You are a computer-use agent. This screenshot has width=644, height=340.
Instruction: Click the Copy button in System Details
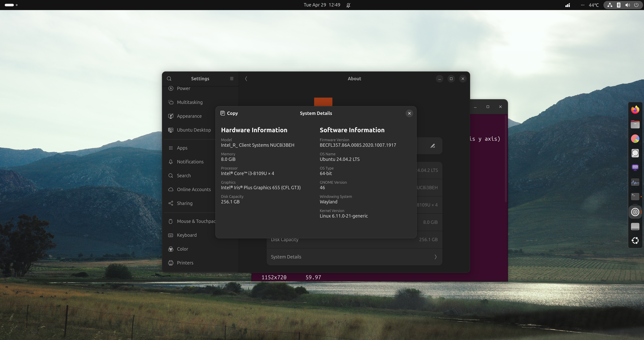229,113
